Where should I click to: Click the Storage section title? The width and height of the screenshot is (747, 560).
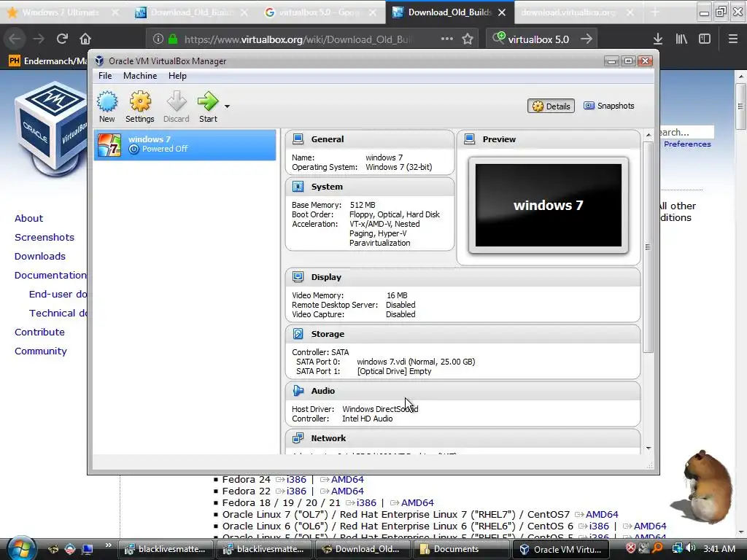[328, 334]
